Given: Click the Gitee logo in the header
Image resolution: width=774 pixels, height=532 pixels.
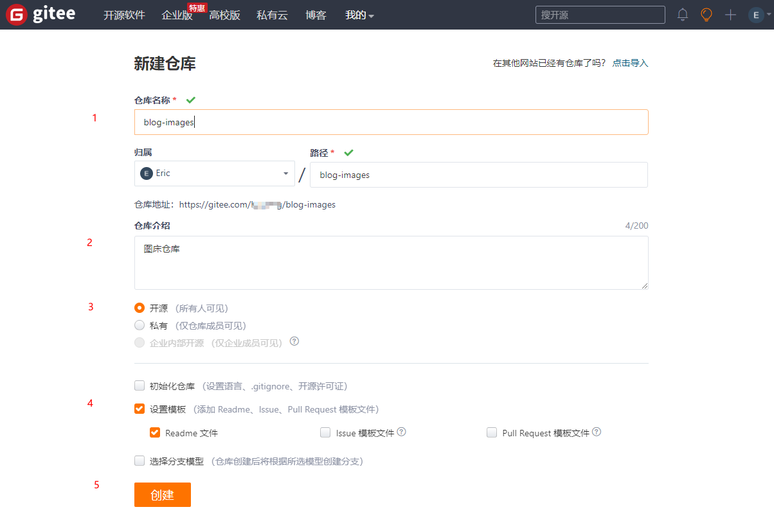Looking at the screenshot, I should coord(40,14).
